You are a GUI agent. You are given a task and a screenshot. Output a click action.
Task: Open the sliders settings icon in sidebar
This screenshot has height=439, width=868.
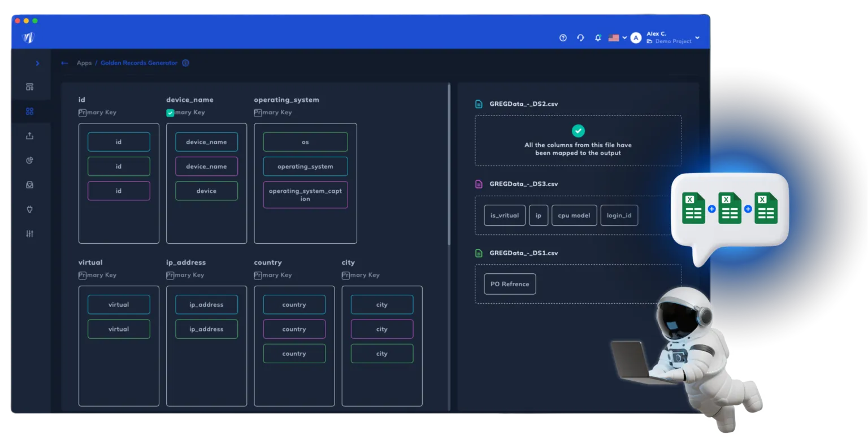click(x=30, y=234)
